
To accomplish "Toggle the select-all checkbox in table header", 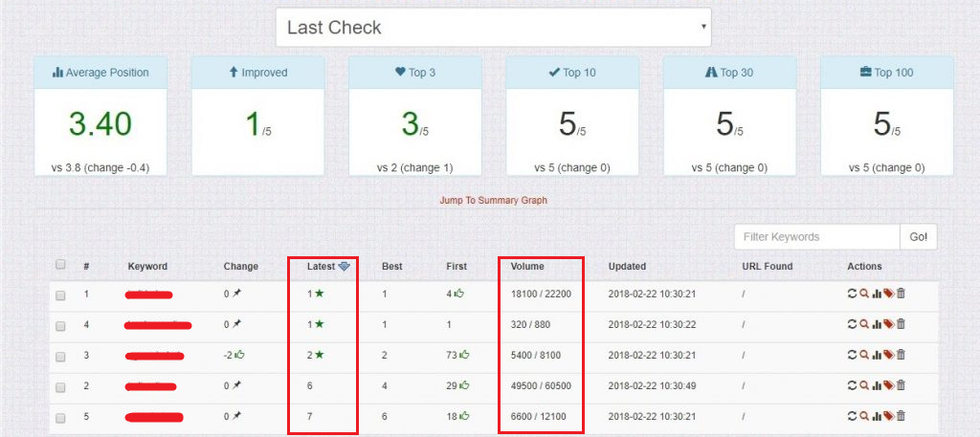I will 60,264.
